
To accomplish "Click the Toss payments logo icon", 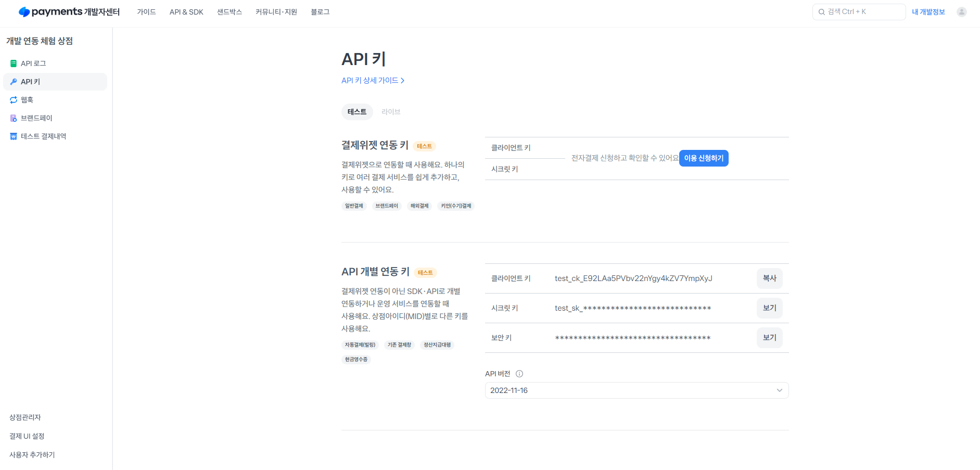I will click(x=24, y=12).
